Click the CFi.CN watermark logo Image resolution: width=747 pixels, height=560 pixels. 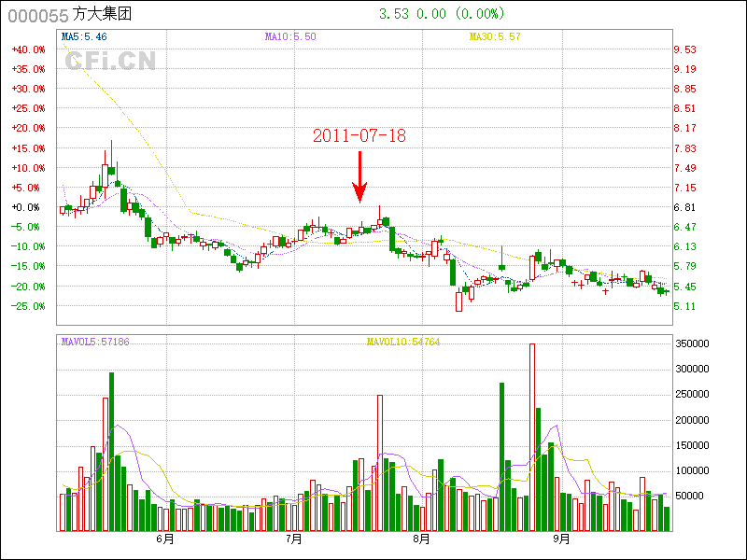pos(110,61)
